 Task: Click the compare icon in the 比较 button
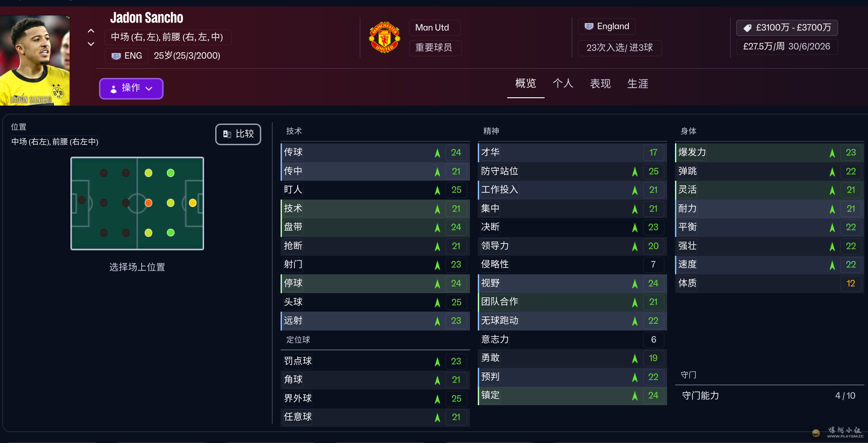(x=227, y=134)
